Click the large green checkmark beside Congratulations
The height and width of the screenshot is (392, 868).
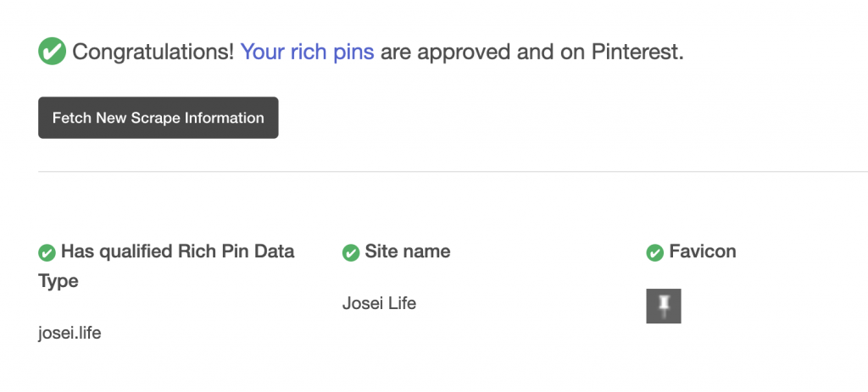coord(52,52)
